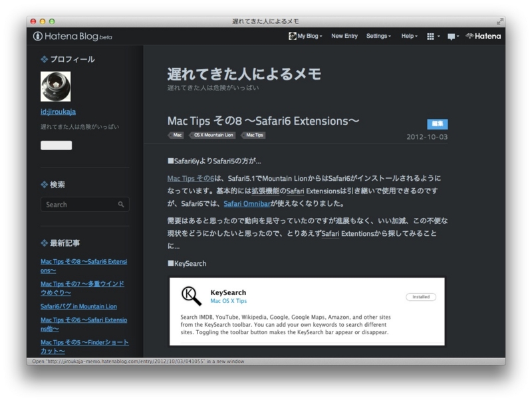Image resolution: width=532 pixels, height=402 pixels.
Task: Click the KeySearch extension title
Action: point(228,292)
